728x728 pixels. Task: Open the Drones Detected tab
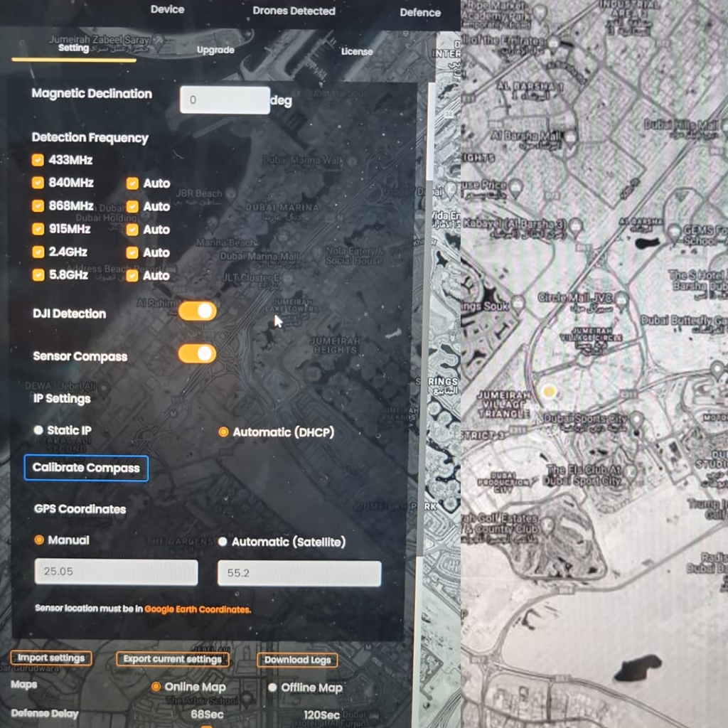[294, 11]
